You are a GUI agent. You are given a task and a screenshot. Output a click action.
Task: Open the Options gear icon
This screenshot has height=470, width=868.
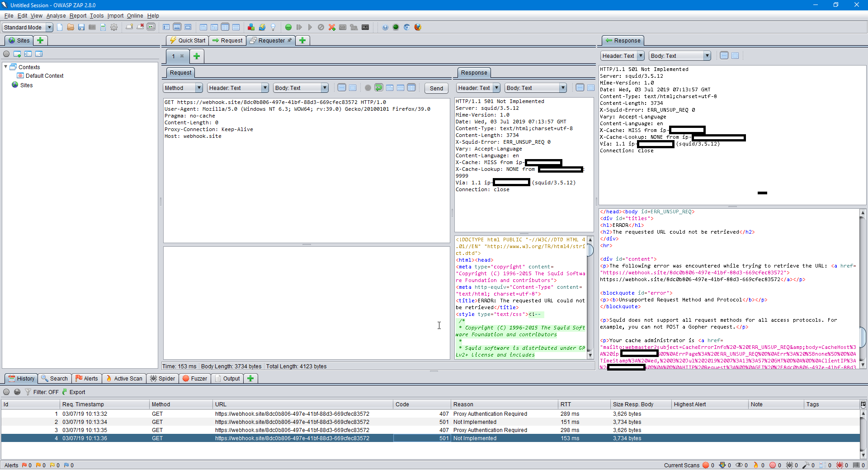tap(114, 27)
